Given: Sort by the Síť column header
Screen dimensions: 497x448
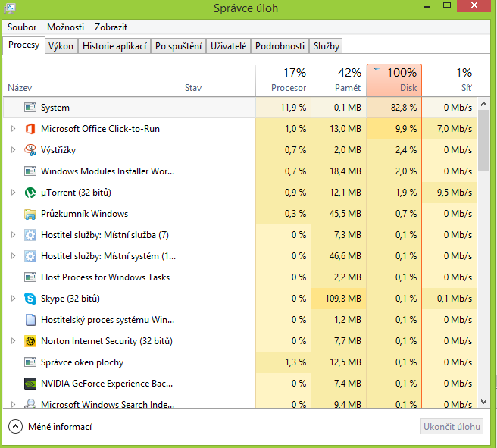Looking at the screenshot, I should click(449, 80).
